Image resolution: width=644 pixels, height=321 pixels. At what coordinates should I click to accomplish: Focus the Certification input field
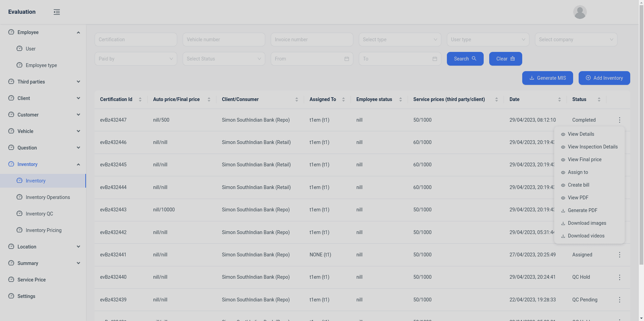click(x=136, y=40)
